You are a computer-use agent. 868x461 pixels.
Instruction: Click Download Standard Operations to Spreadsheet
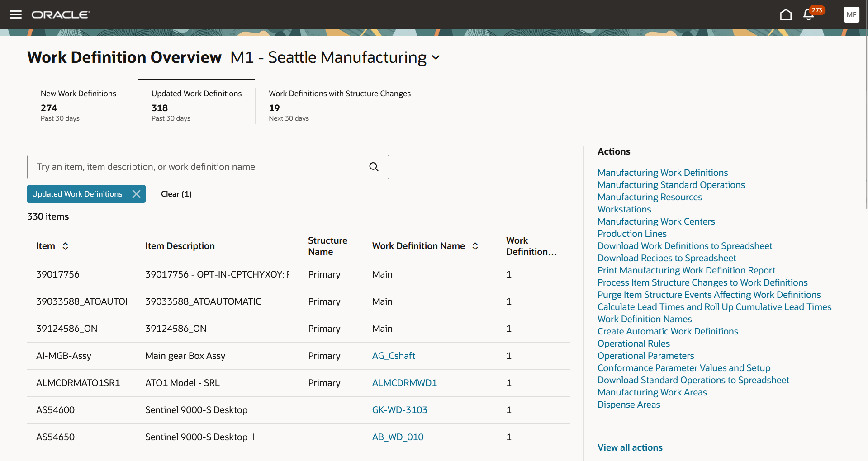(x=693, y=380)
